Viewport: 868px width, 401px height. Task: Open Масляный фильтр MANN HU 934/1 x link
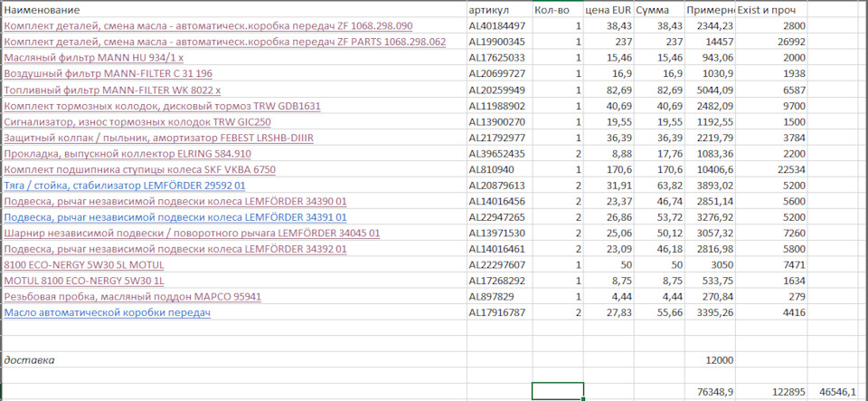93,58
